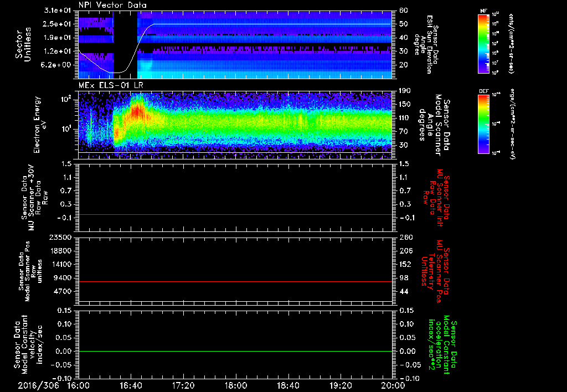Click the 190 scanner angle tick value
The height and width of the screenshot is (392, 567).
(x=405, y=91)
